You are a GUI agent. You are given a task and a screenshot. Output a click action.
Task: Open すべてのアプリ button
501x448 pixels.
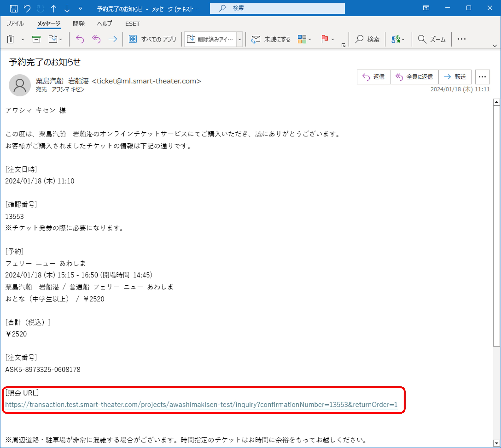click(x=152, y=39)
